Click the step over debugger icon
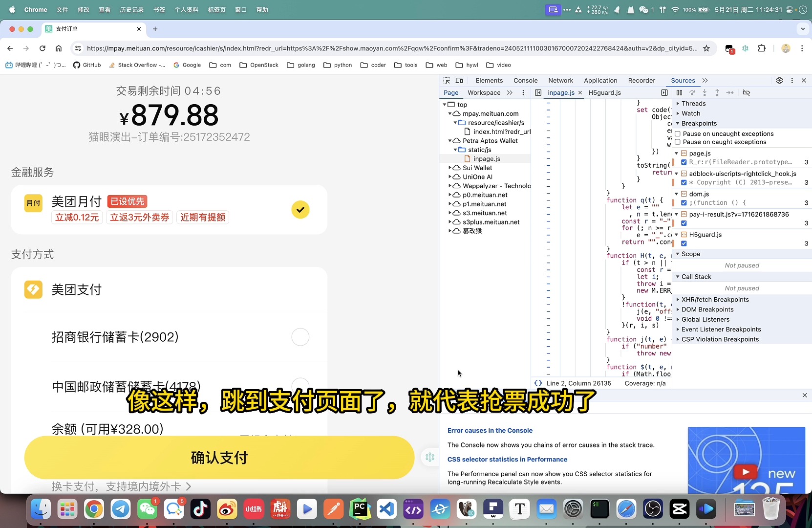The height and width of the screenshot is (528, 812). pos(692,93)
